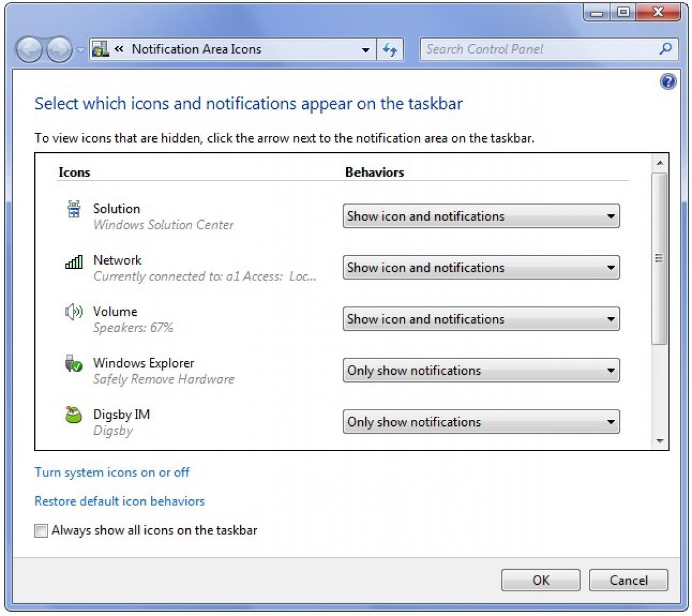Viewport: 692px width, 616px height.
Task: Click the Volume speaker icon
Action: (x=73, y=312)
